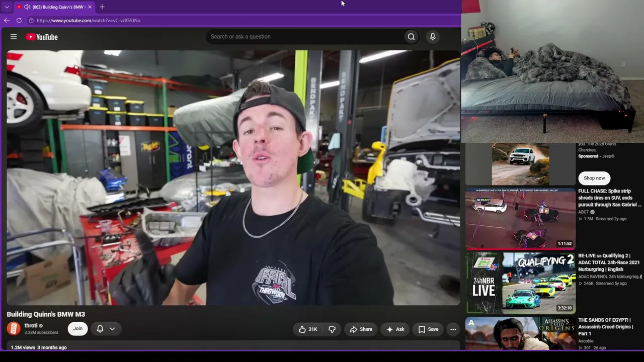
Task: Open the more actions three-dot menu
Action: (453, 329)
